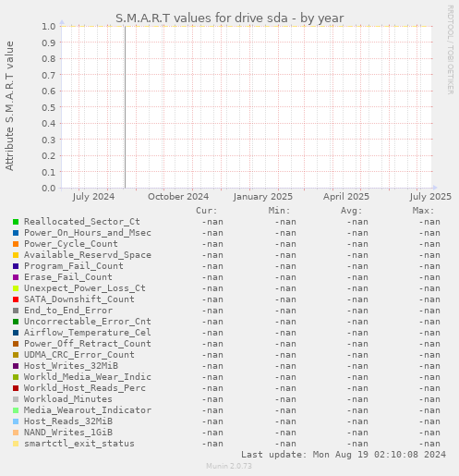Click the January 2025 axis label
The height and width of the screenshot is (476, 459).
pyautogui.click(x=263, y=197)
